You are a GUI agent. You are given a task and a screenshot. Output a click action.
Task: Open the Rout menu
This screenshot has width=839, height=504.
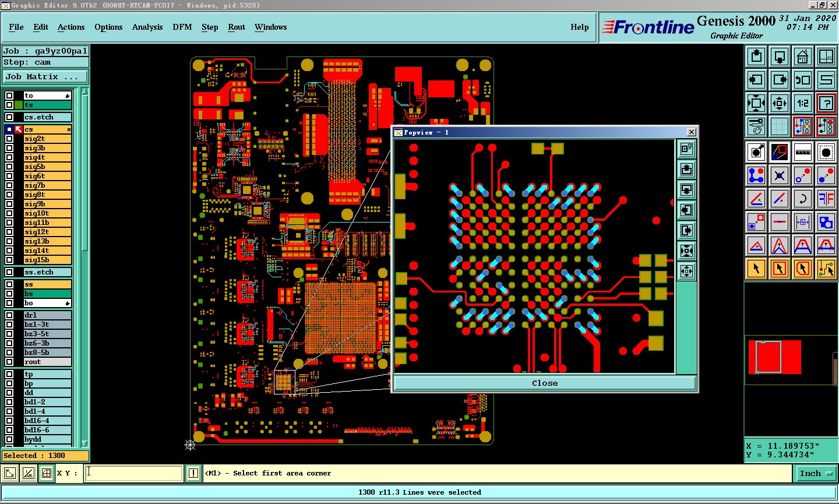tap(237, 27)
